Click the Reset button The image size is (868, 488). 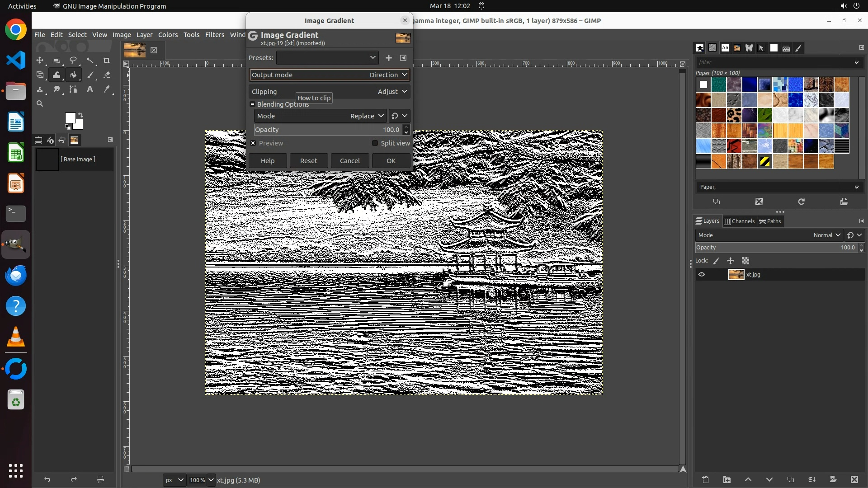click(x=308, y=161)
